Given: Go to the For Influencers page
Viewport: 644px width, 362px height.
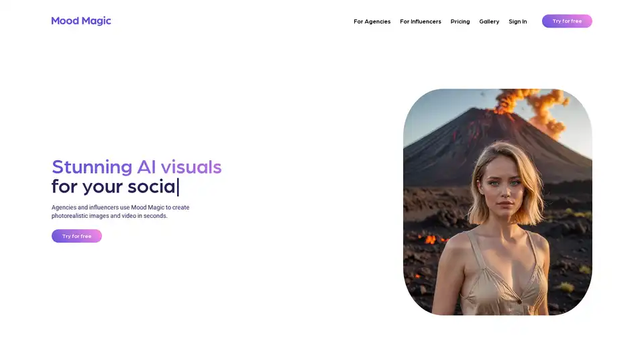Looking at the screenshot, I should coord(421,21).
